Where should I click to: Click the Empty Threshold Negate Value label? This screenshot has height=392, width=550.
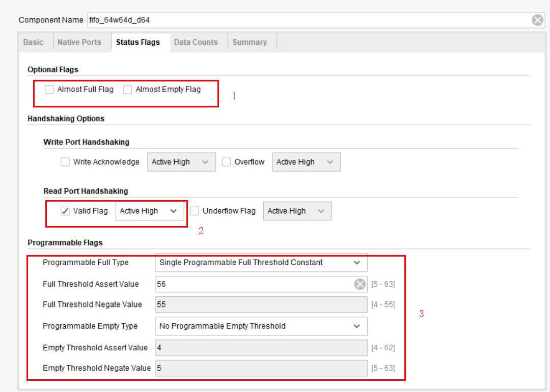97,368
